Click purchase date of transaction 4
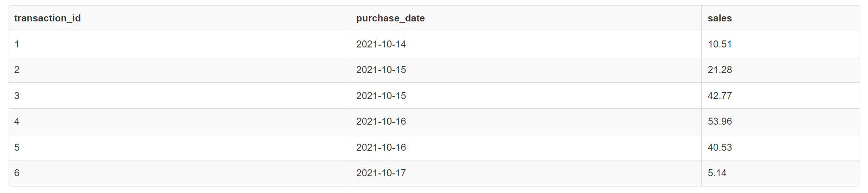 click(381, 121)
